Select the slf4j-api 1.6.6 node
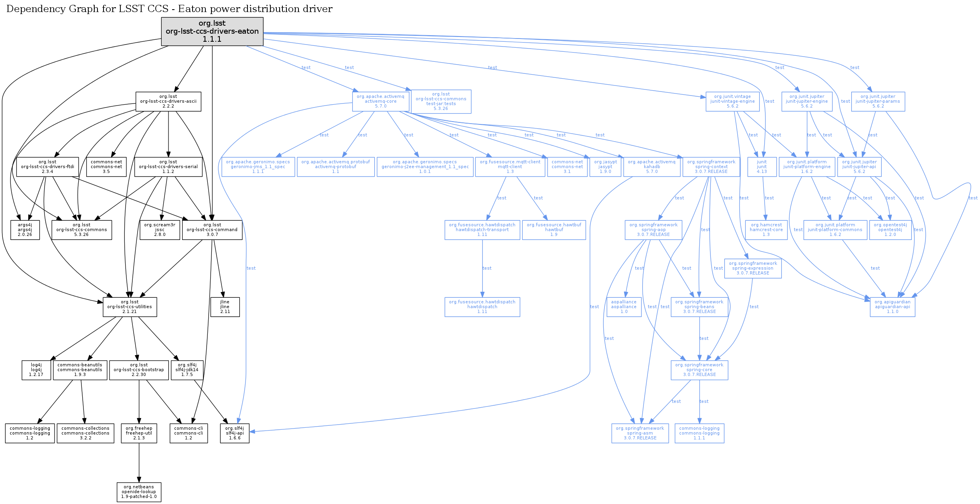 coord(235,433)
